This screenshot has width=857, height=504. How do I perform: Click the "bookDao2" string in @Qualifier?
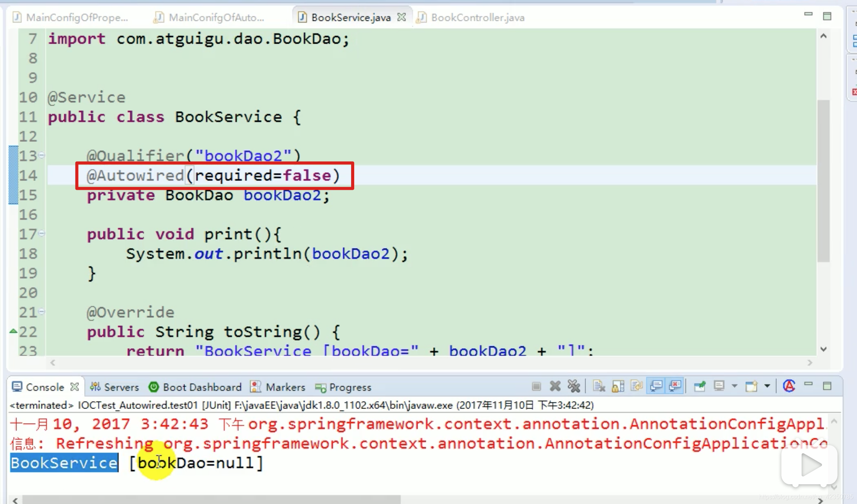coord(243,155)
